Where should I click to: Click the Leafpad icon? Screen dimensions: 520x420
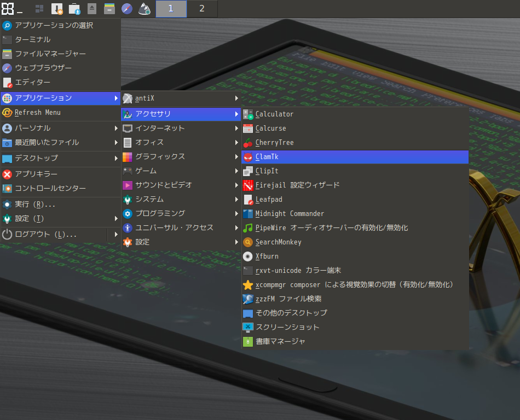pyautogui.click(x=248, y=200)
